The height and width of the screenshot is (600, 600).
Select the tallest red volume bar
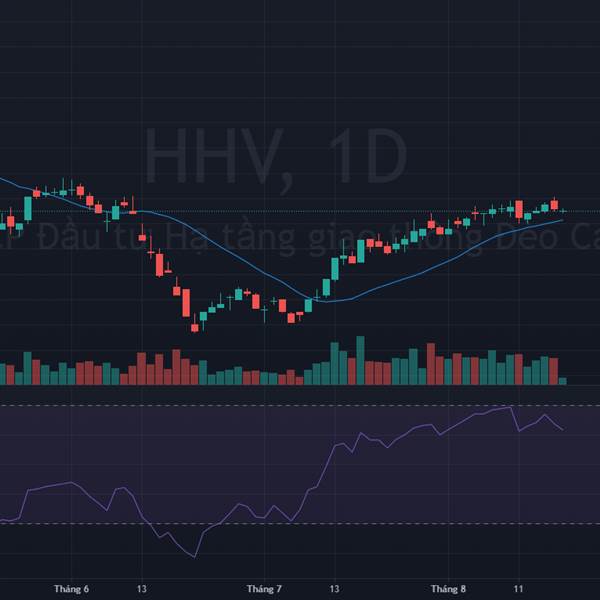431,364
